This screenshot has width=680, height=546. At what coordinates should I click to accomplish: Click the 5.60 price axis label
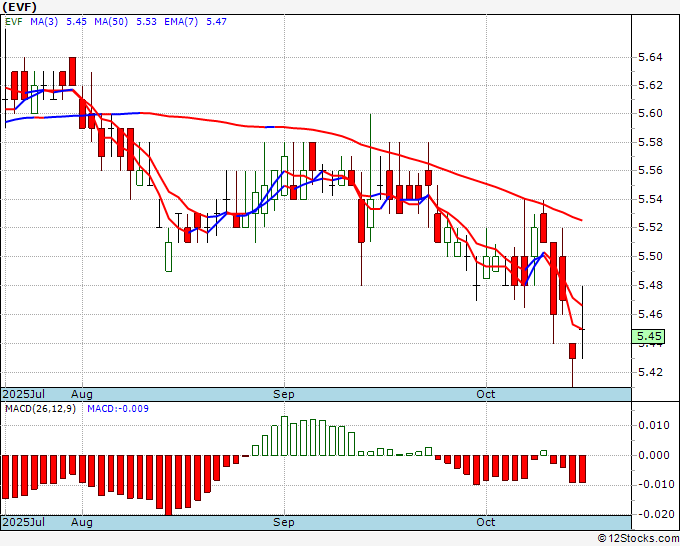(651, 113)
